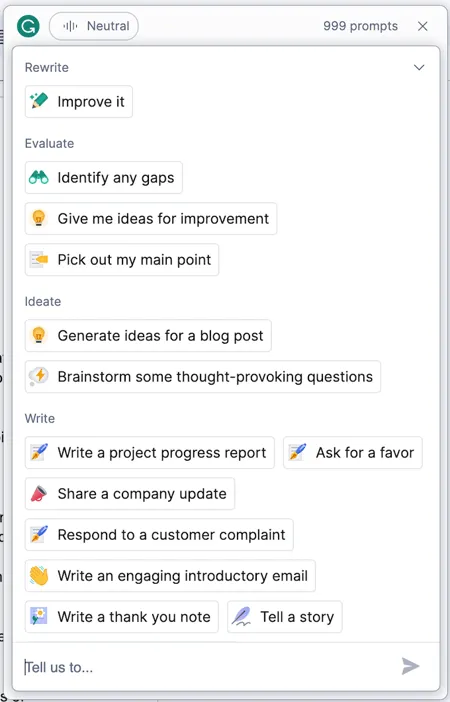Choose Ask for a favor
This screenshot has width=450, height=702.
[x=353, y=453]
